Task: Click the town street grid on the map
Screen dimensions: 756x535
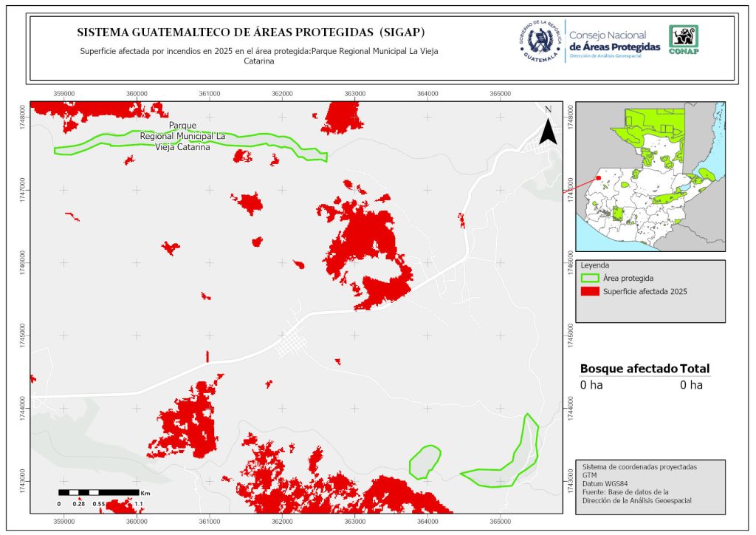Action: coord(290,343)
